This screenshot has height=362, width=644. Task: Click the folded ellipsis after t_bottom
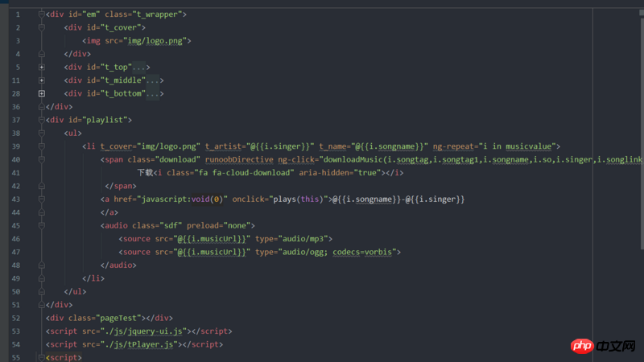pos(152,93)
